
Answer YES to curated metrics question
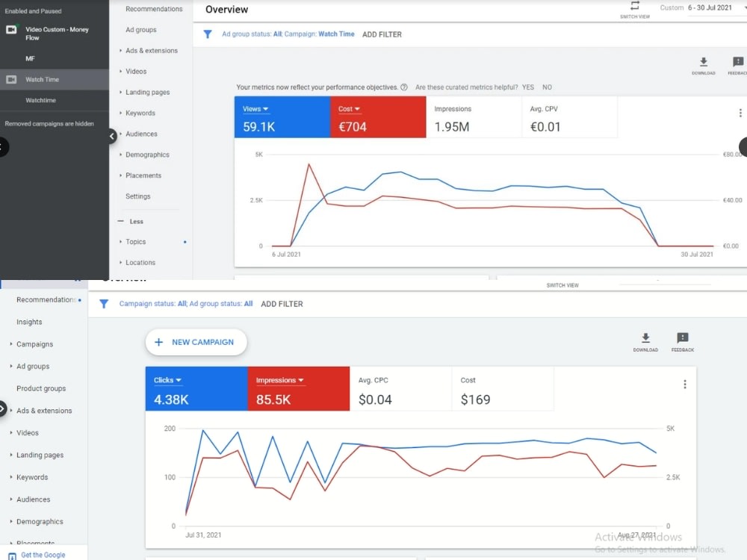click(x=528, y=87)
